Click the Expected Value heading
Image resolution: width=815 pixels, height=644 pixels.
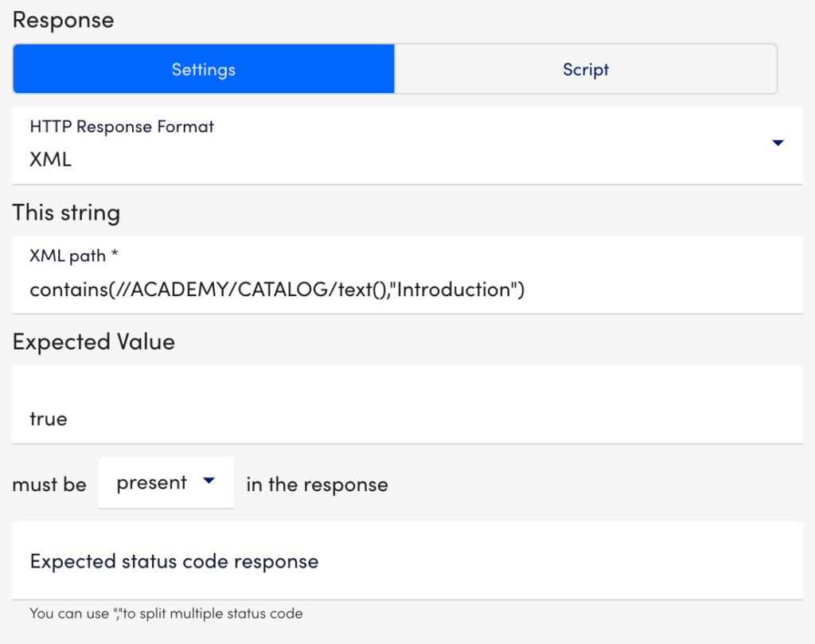[x=93, y=342]
